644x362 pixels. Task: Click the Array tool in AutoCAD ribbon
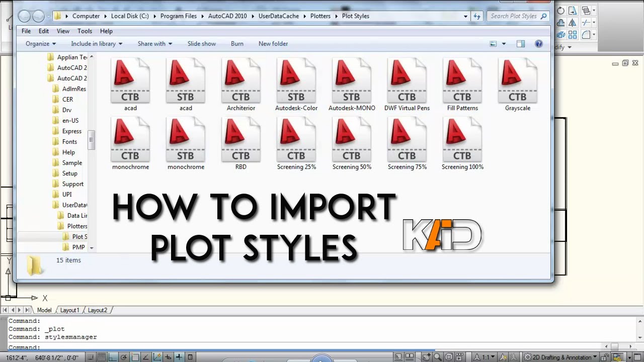[573, 35]
